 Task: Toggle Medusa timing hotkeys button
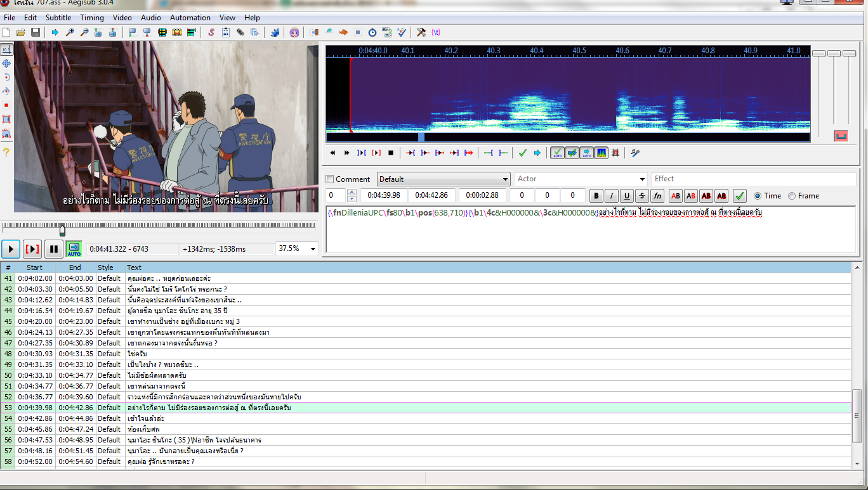615,153
